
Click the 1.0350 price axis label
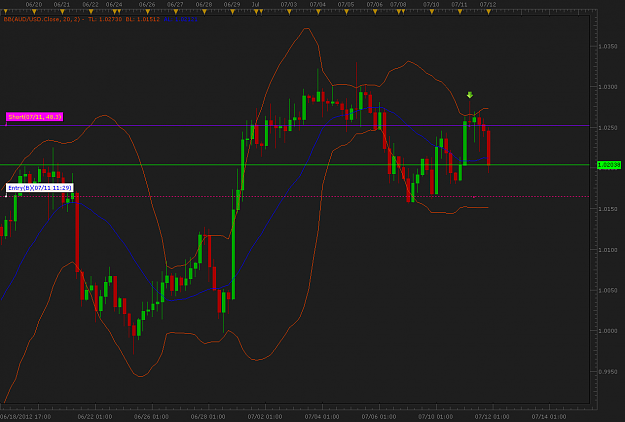(608, 46)
